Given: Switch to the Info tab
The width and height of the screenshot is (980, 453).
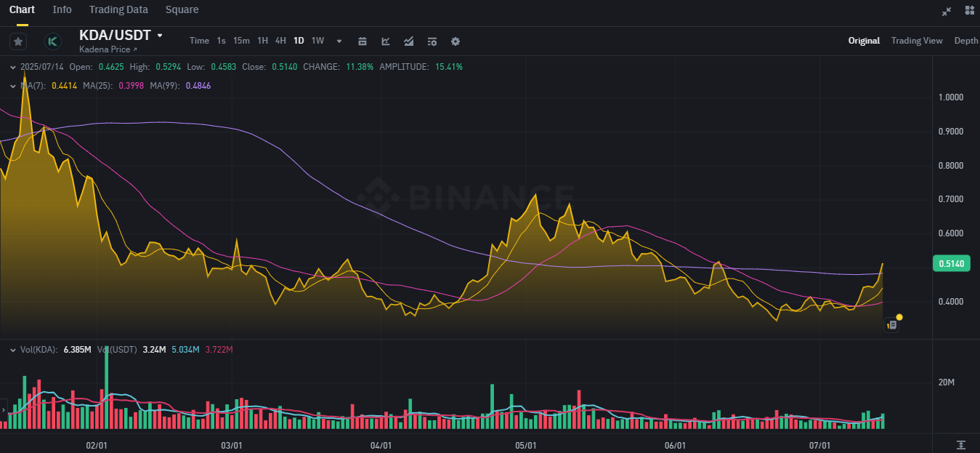Looking at the screenshot, I should [x=62, y=9].
